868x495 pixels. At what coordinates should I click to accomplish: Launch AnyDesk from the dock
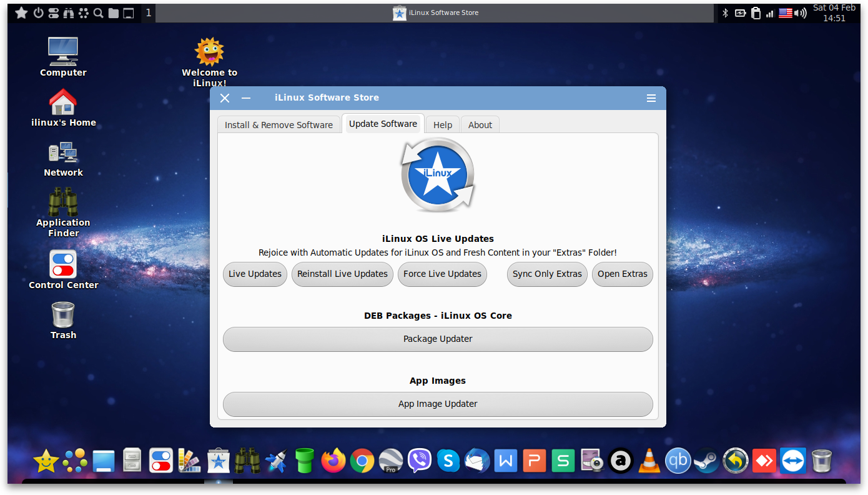pyautogui.click(x=764, y=461)
